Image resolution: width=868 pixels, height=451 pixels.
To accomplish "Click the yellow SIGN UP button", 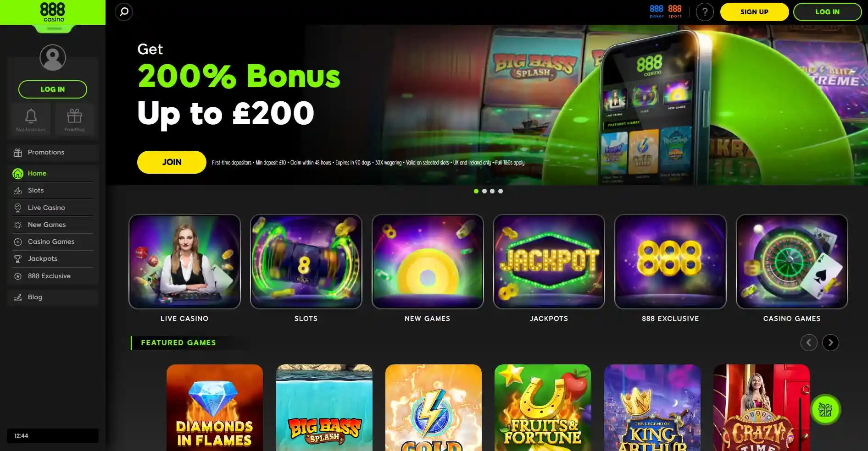I will pyautogui.click(x=754, y=12).
